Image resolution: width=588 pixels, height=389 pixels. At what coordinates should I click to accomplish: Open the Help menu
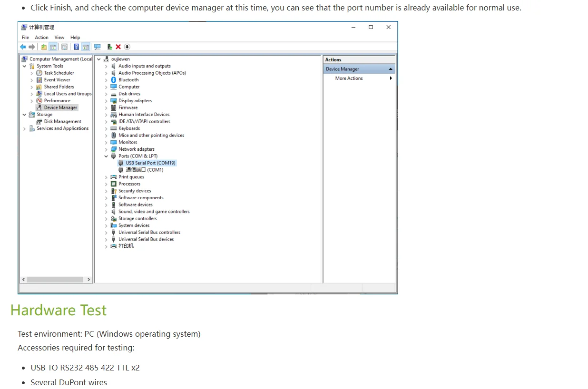click(x=75, y=37)
